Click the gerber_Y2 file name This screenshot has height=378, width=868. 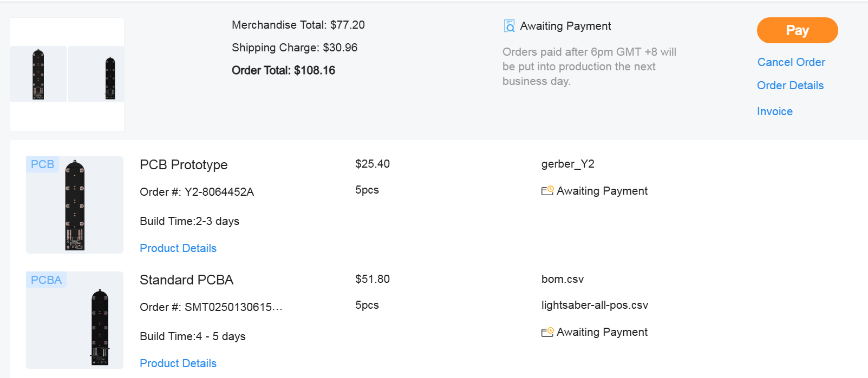click(x=567, y=164)
